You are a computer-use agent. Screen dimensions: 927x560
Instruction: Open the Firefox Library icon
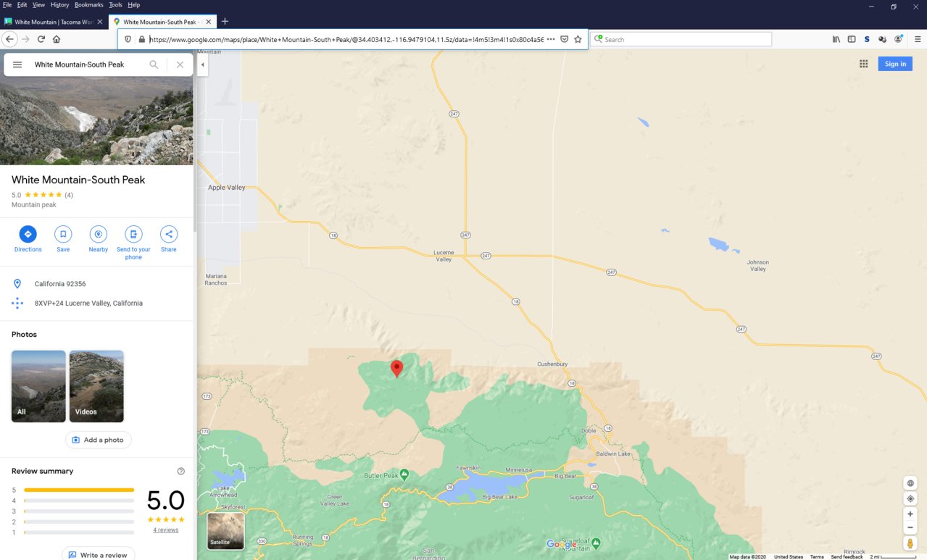click(x=836, y=39)
